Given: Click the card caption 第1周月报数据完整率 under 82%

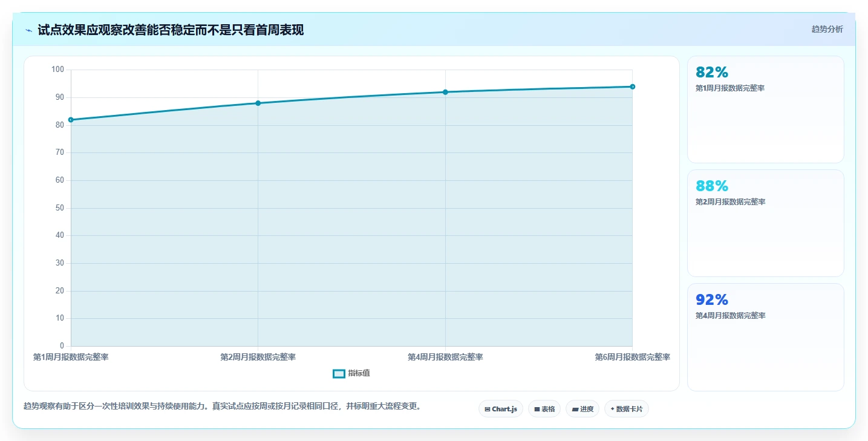Looking at the screenshot, I should (x=730, y=88).
